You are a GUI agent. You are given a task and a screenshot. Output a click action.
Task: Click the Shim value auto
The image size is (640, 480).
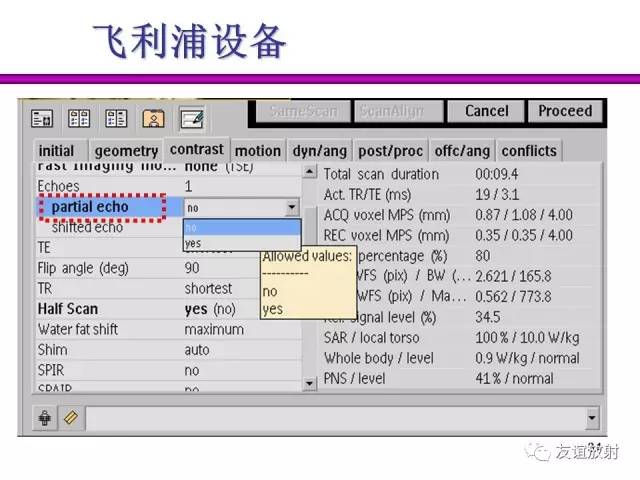197,350
